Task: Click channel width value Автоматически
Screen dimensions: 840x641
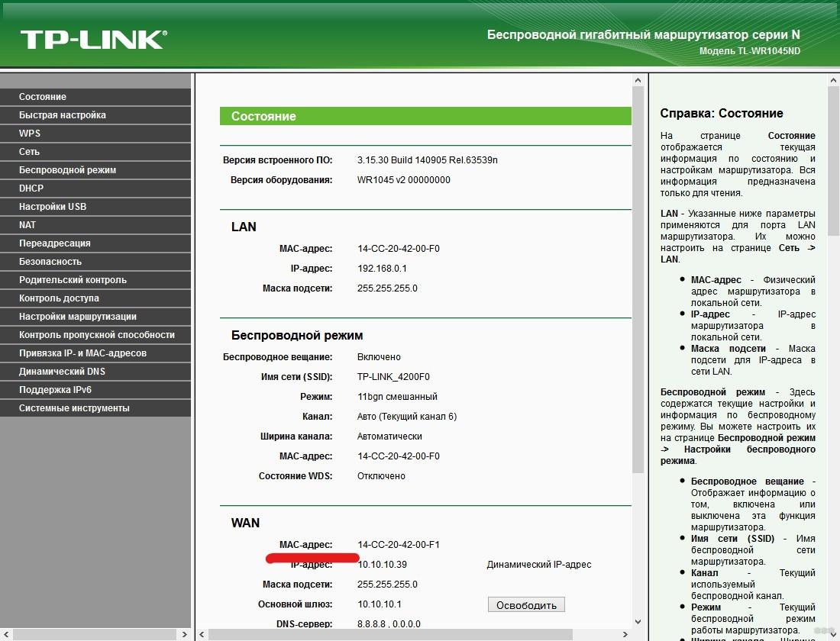Action: pyautogui.click(x=389, y=436)
